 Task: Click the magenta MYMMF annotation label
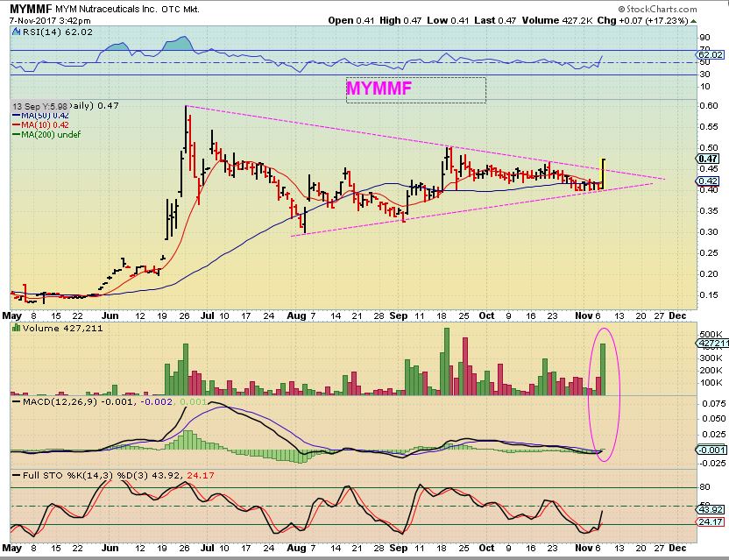point(379,88)
